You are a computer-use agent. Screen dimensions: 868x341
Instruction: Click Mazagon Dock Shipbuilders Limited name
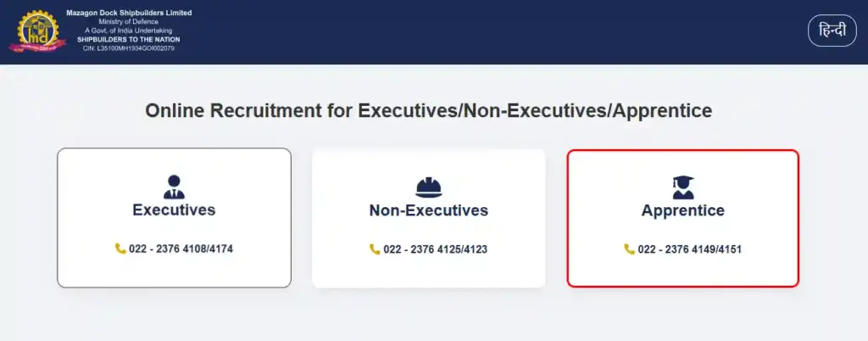pos(129,13)
